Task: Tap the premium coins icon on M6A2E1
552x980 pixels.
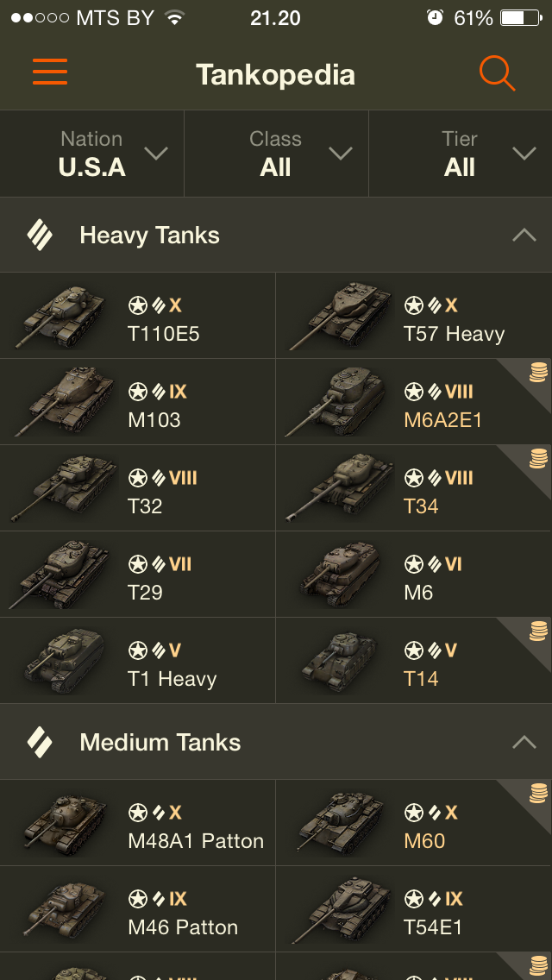Action: click(537, 373)
